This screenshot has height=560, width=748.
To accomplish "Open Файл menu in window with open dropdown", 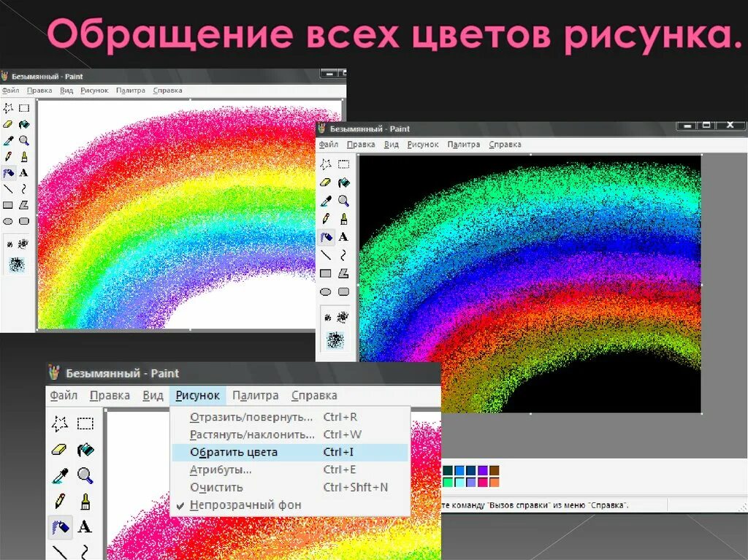I will click(64, 396).
